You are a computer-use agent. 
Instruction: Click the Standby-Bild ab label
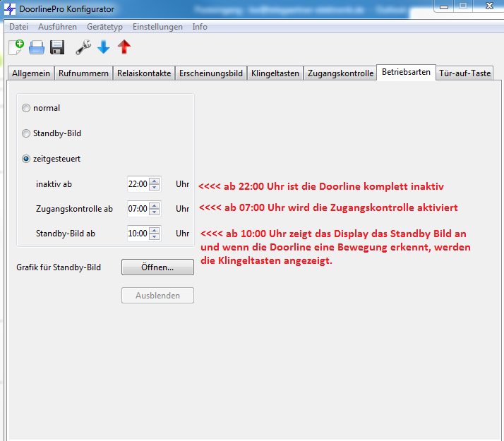(x=66, y=234)
